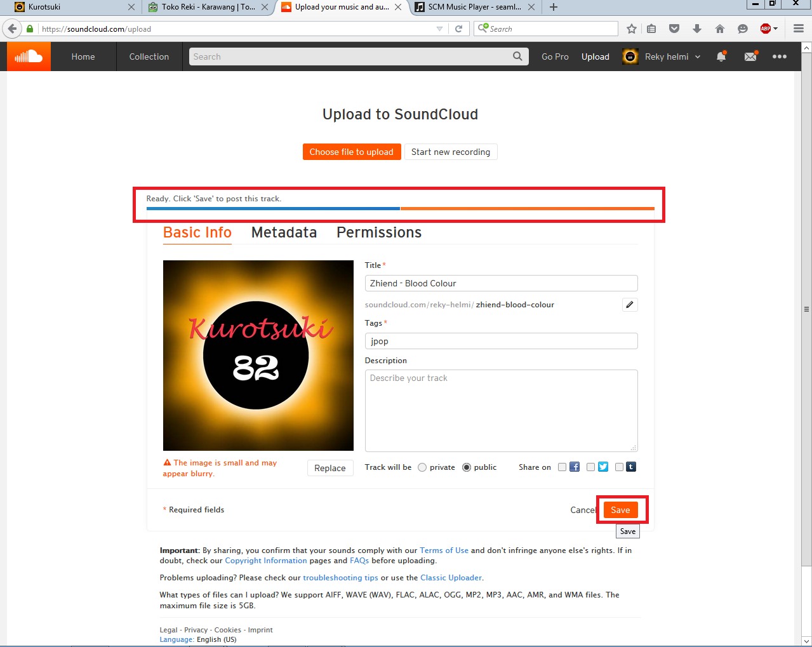Click the Kurotsuki 82 artwork thumbnail

[258, 356]
